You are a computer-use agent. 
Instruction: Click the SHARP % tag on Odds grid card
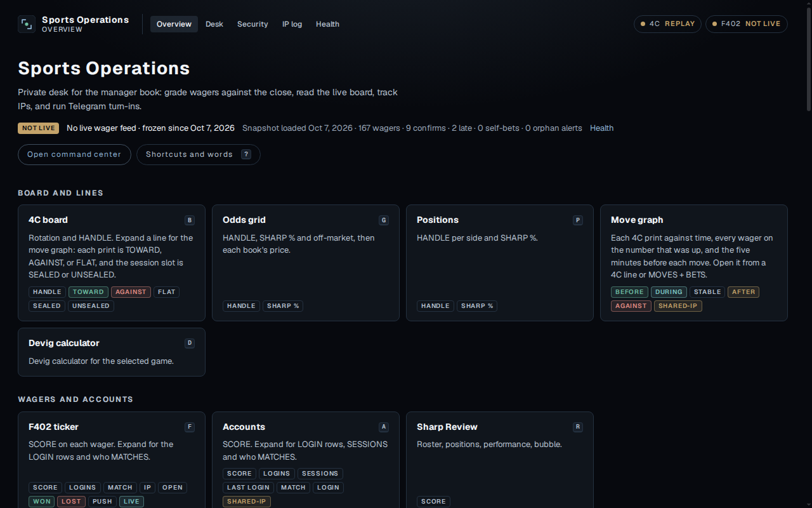pyautogui.click(x=283, y=306)
